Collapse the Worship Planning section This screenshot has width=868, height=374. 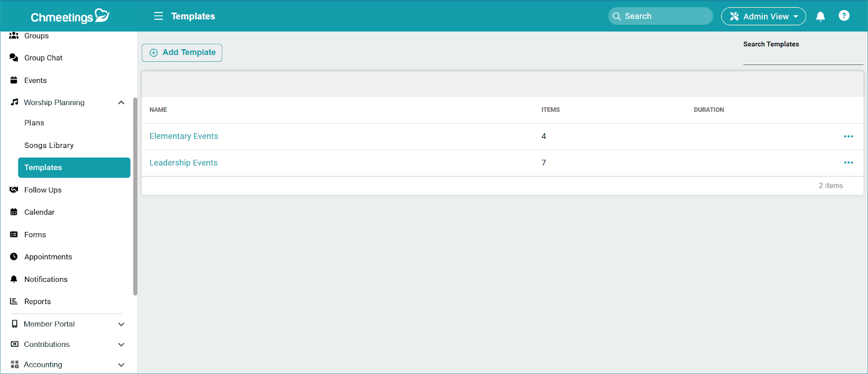121,102
